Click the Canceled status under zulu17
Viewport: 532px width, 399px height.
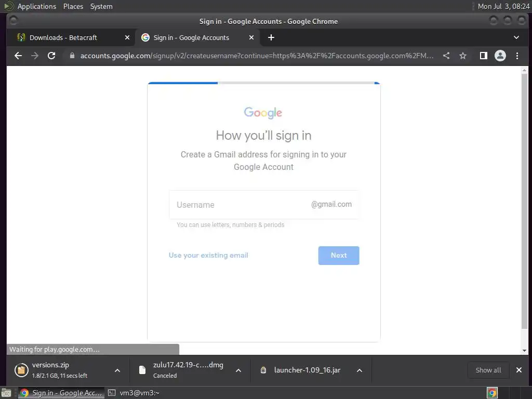(x=165, y=376)
